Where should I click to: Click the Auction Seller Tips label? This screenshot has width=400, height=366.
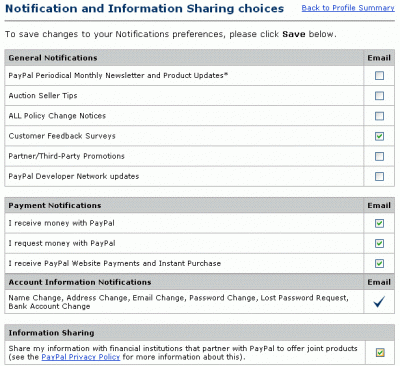click(x=43, y=96)
